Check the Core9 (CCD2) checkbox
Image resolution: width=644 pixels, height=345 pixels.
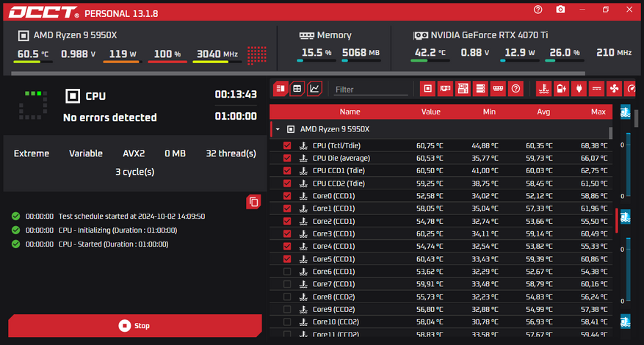click(x=287, y=309)
